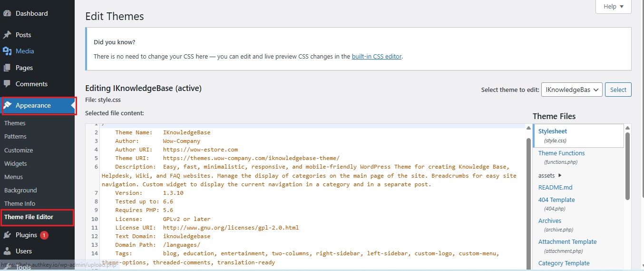Open README.md in Theme Files

click(x=555, y=187)
